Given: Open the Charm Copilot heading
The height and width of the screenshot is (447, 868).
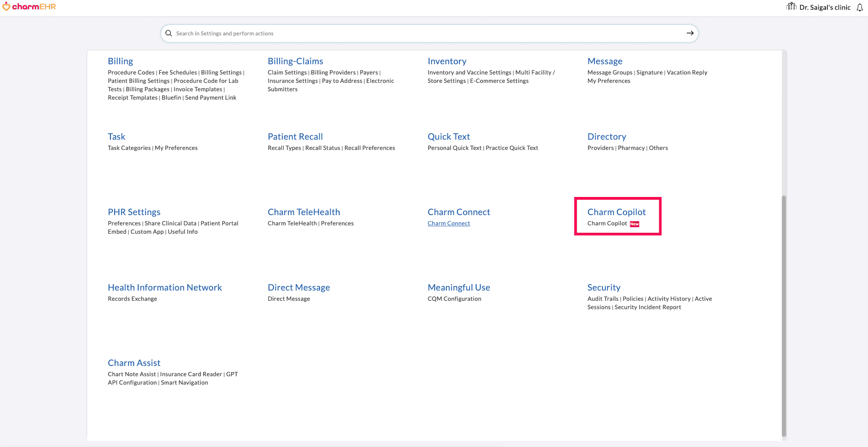Looking at the screenshot, I should (616, 212).
